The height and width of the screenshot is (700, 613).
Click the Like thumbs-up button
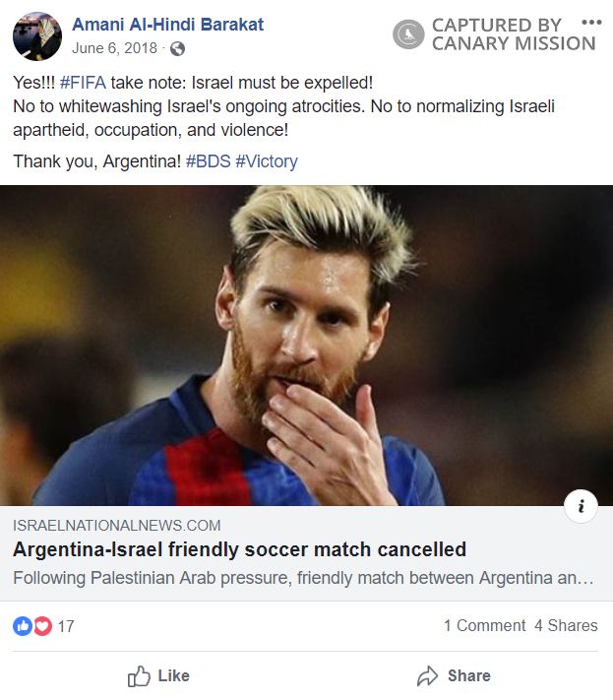[x=158, y=676]
